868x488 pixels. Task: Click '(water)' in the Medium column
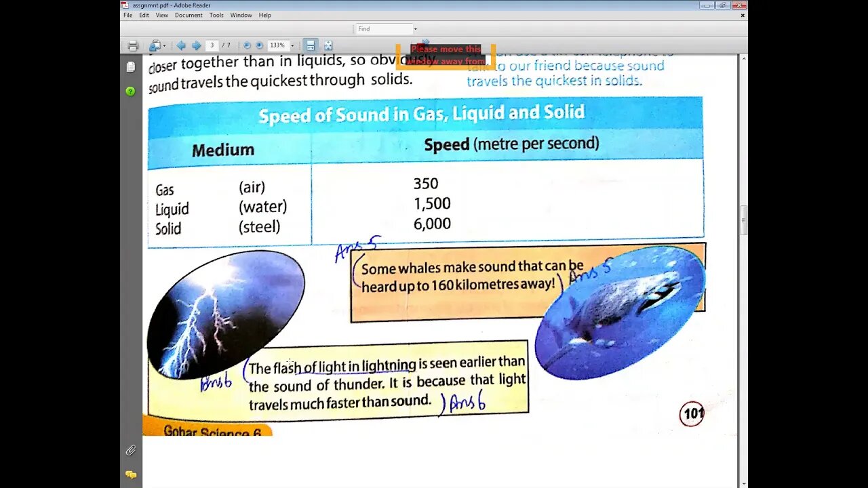[x=263, y=207]
